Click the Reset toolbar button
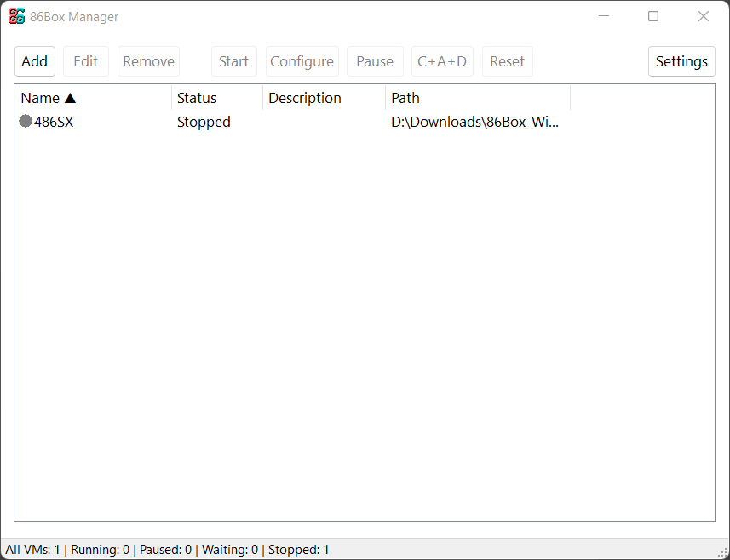The height and width of the screenshot is (560, 730). point(507,61)
